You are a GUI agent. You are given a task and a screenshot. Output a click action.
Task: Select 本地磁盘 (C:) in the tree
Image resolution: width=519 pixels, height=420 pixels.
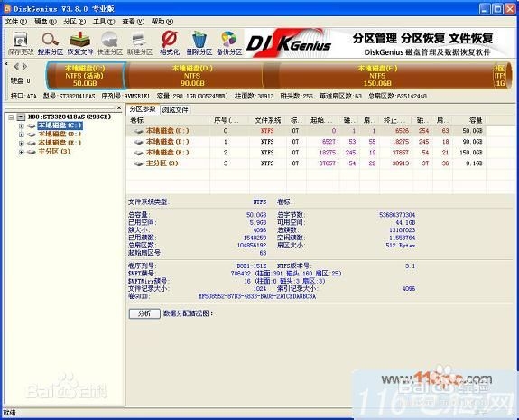pyautogui.click(x=60, y=126)
